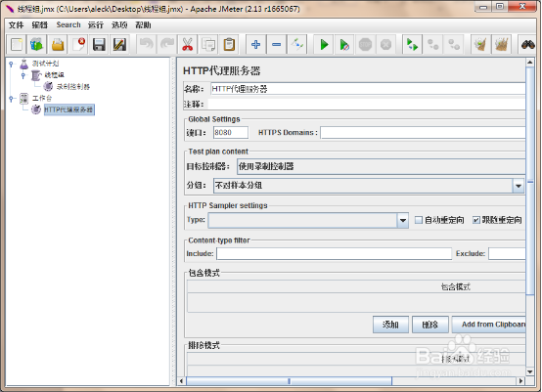Collapse the 线程组 tree node
The image size is (542, 392).
(23, 75)
